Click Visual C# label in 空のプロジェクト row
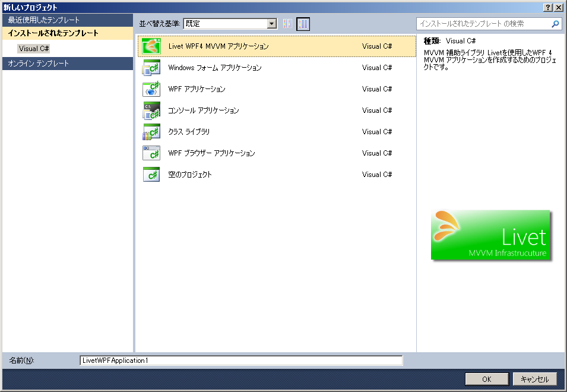Image resolution: width=567 pixels, height=392 pixels. 377,174
